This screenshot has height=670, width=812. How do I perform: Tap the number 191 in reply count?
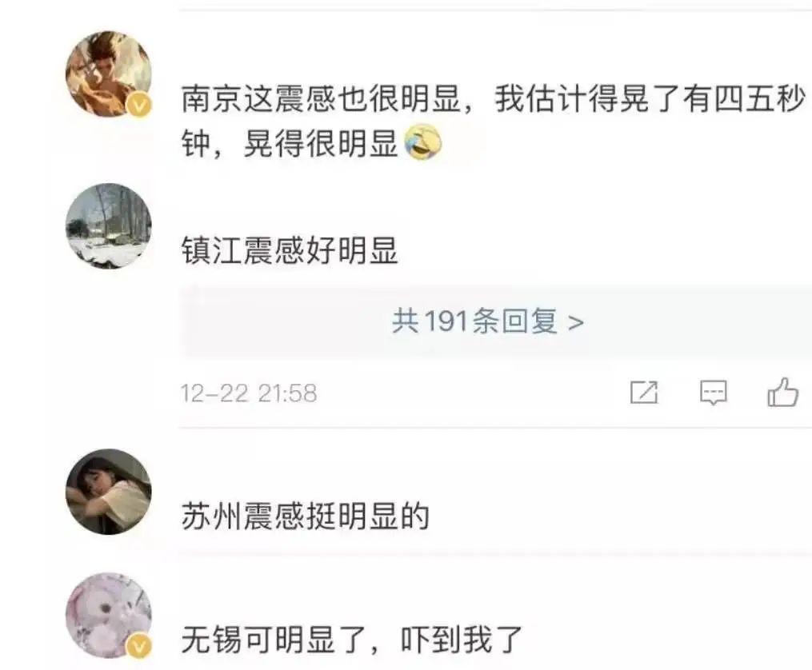click(x=446, y=321)
